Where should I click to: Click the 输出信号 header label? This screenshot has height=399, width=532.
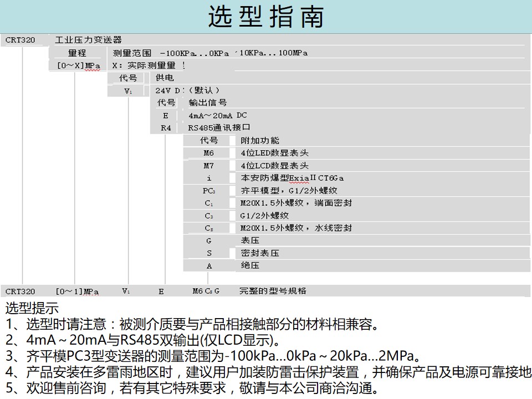point(207,103)
